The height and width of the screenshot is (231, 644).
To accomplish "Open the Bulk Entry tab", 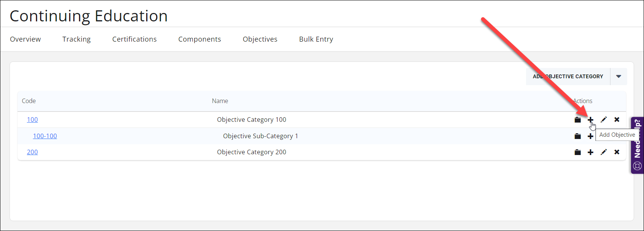I will tap(316, 39).
